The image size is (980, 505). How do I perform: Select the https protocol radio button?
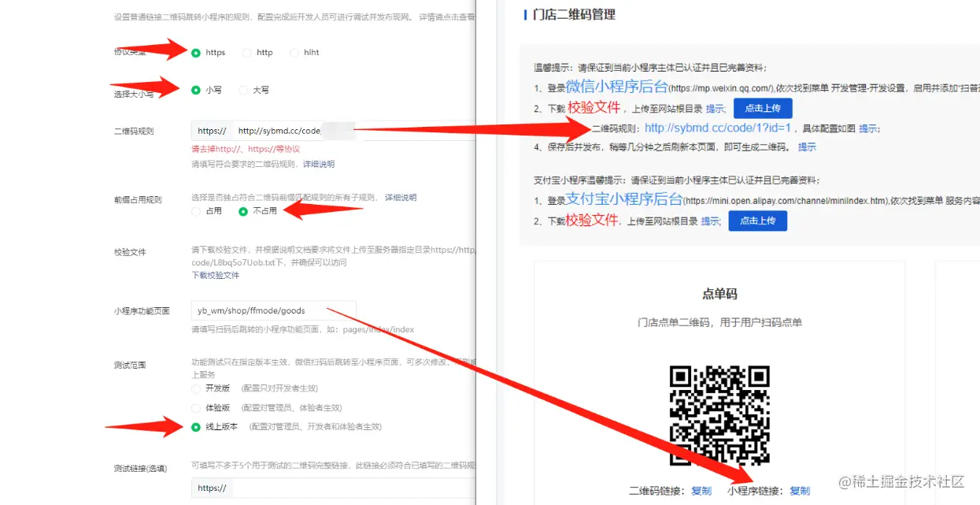[196, 53]
